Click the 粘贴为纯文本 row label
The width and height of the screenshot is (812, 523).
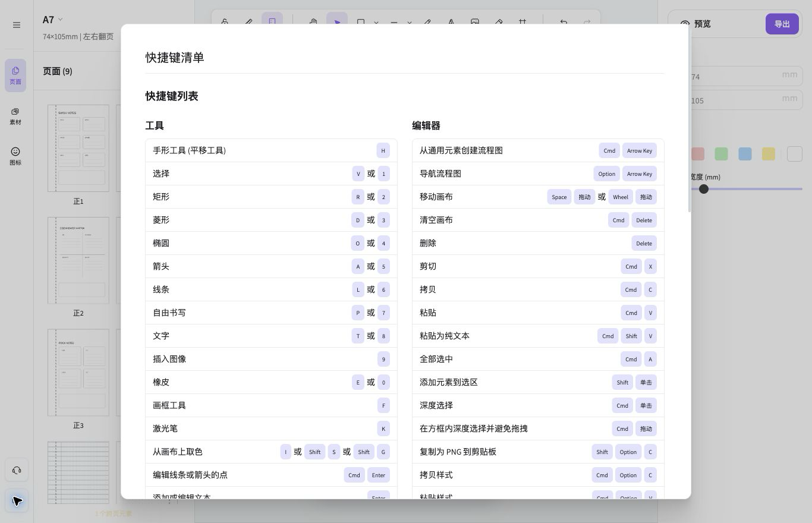point(445,336)
